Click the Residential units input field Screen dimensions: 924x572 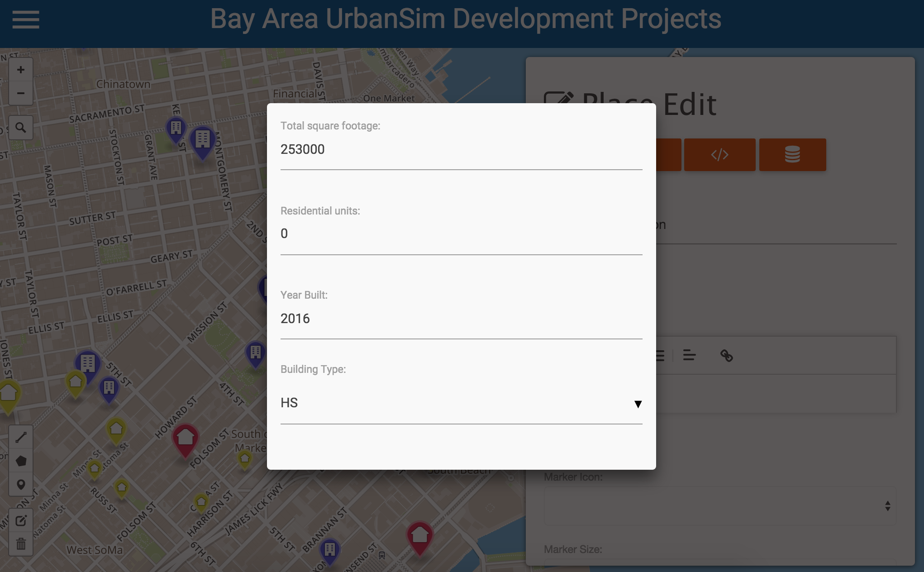(461, 234)
